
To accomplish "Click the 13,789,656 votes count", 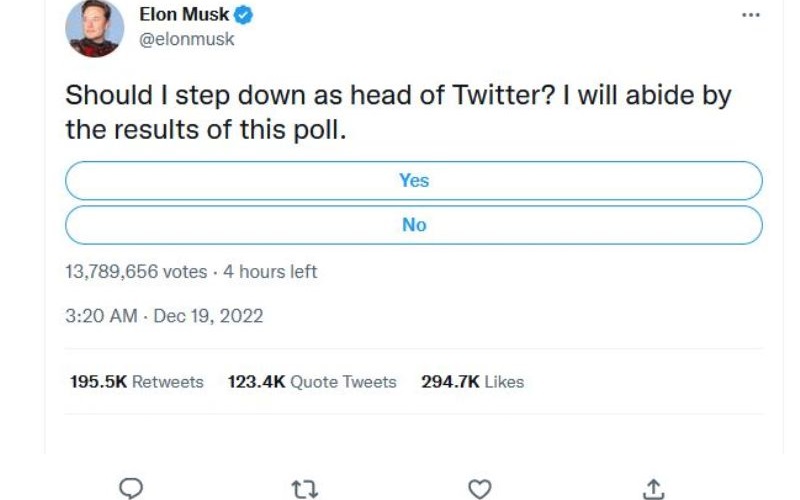I will point(136,272).
